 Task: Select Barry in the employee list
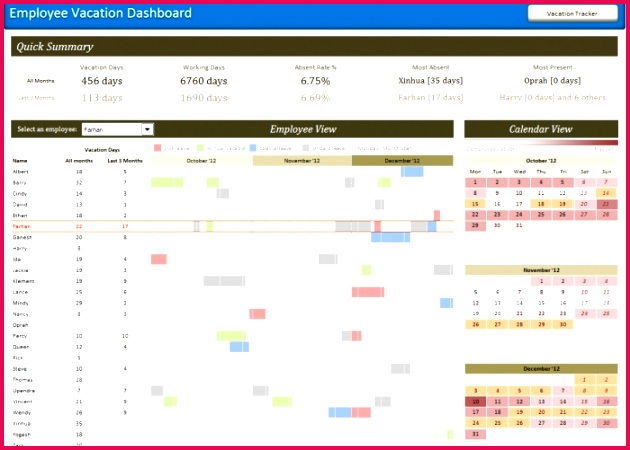[x=19, y=183]
